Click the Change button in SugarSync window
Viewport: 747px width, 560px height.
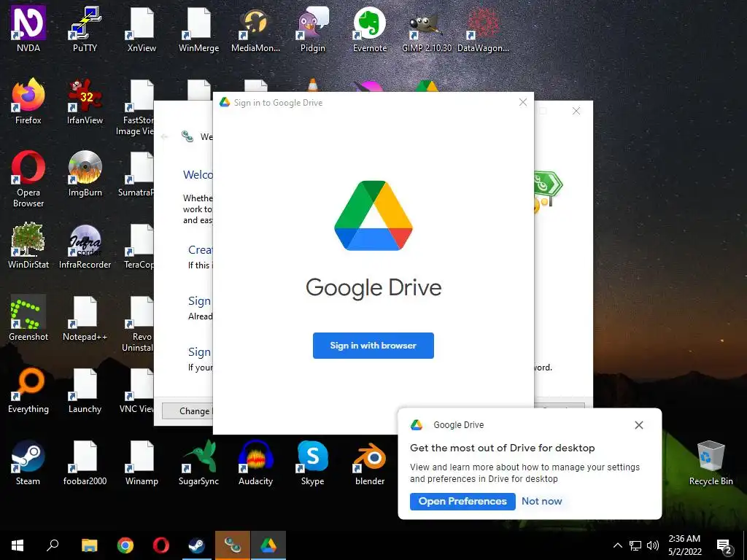[x=187, y=411]
